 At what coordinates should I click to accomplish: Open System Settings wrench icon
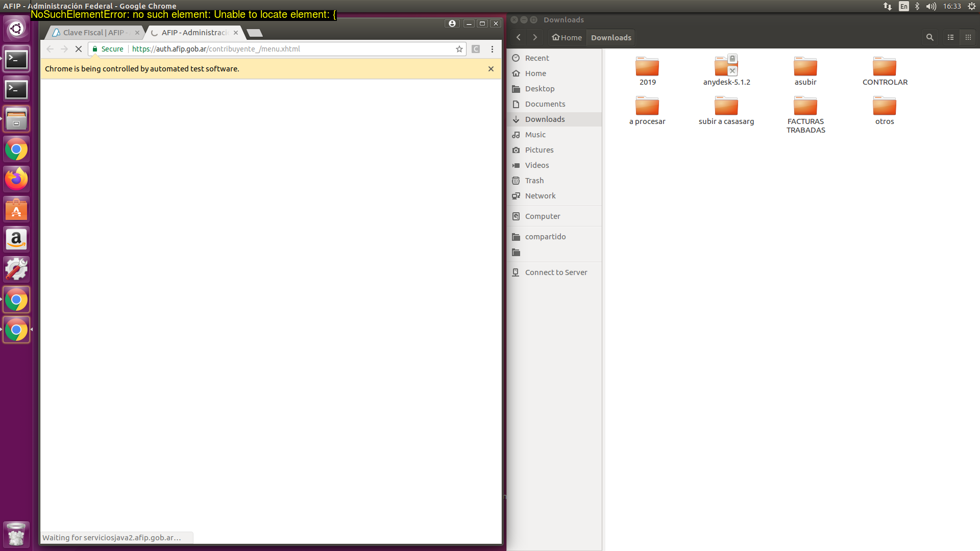click(16, 269)
